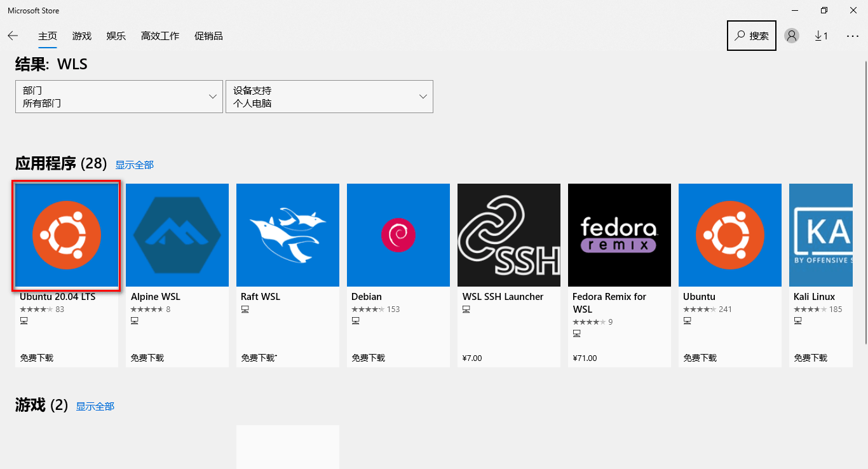Click the Alpine WSL title text

click(156, 297)
